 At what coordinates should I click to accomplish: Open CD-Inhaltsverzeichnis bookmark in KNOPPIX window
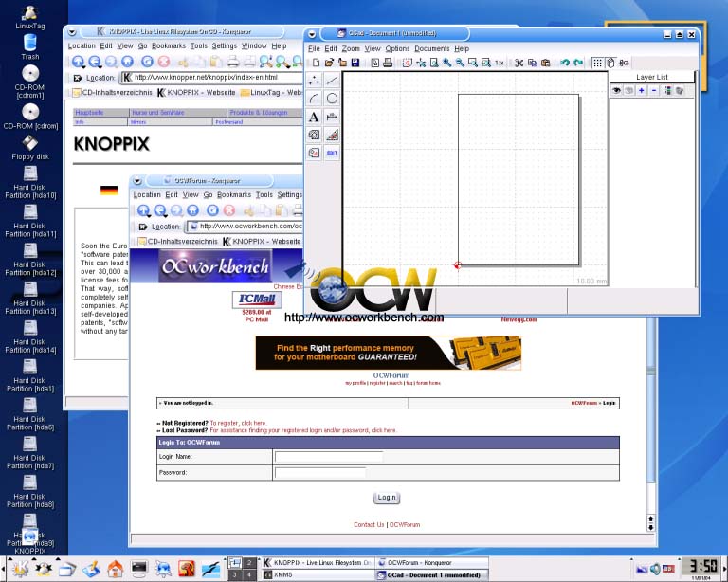(x=113, y=92)
